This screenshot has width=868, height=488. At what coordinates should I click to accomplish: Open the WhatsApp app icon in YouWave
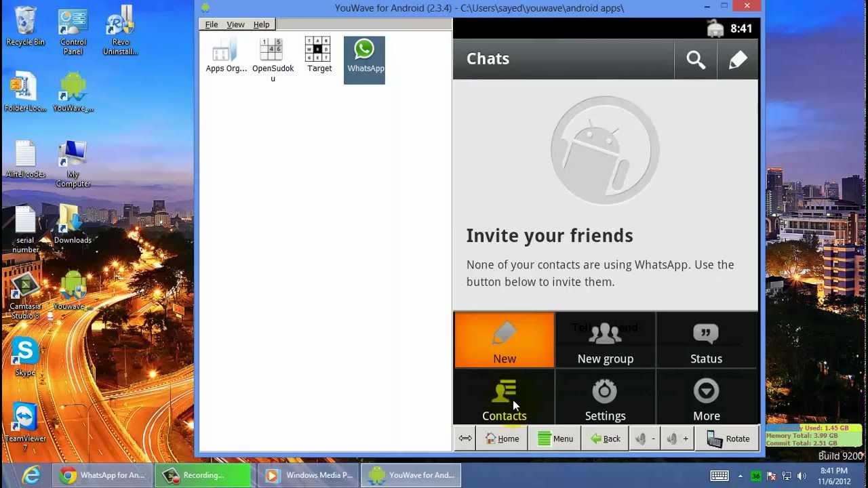(364, 60)
